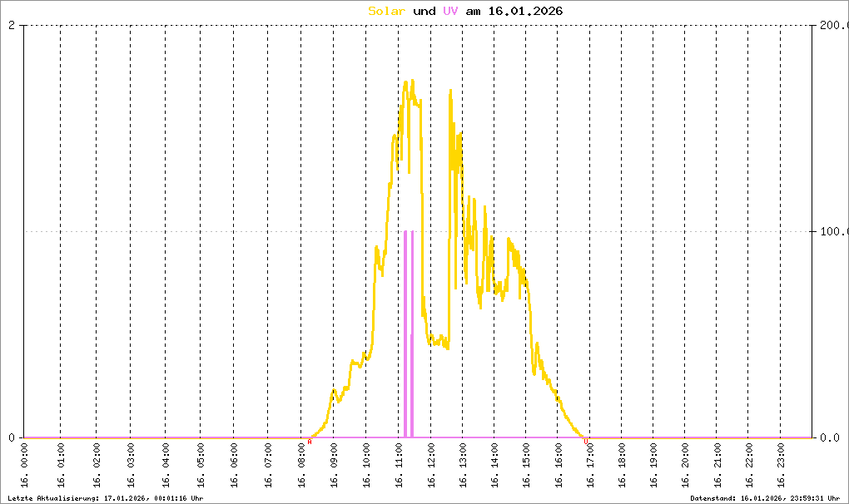
Task: Click the time label '16. 16:00'
Action: click(x=559, y=465)
